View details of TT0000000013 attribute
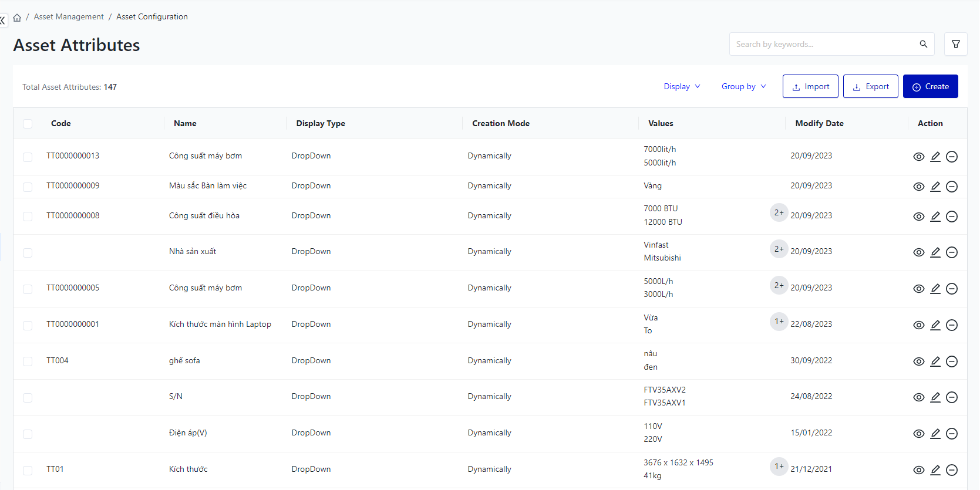980x490 pixels. pos(918,157)
